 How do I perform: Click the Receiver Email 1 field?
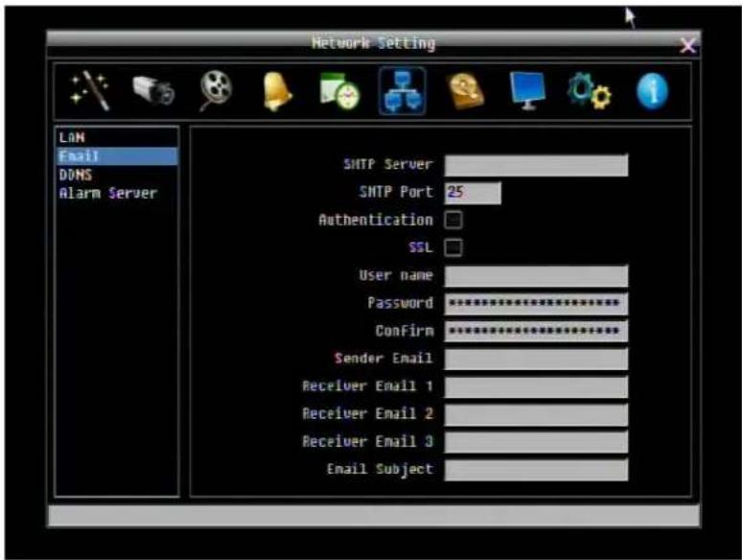point(536,386)
